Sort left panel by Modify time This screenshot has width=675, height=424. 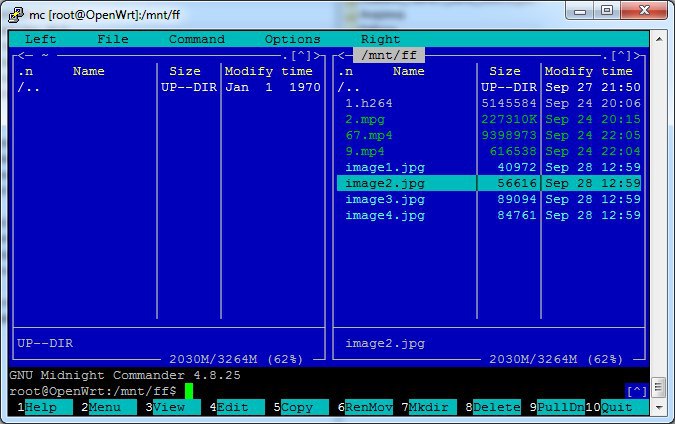tap(269, 71)
